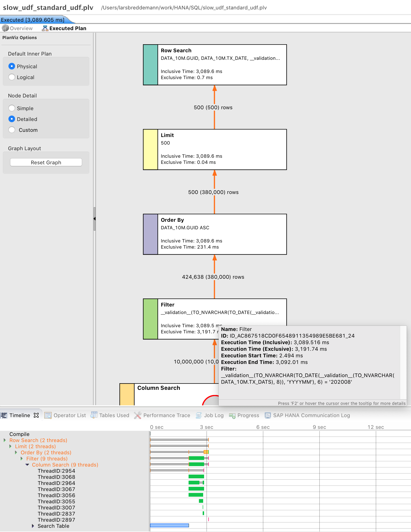Expand the Row Search timeline entry
411x532 pixels.
point(5,440)
